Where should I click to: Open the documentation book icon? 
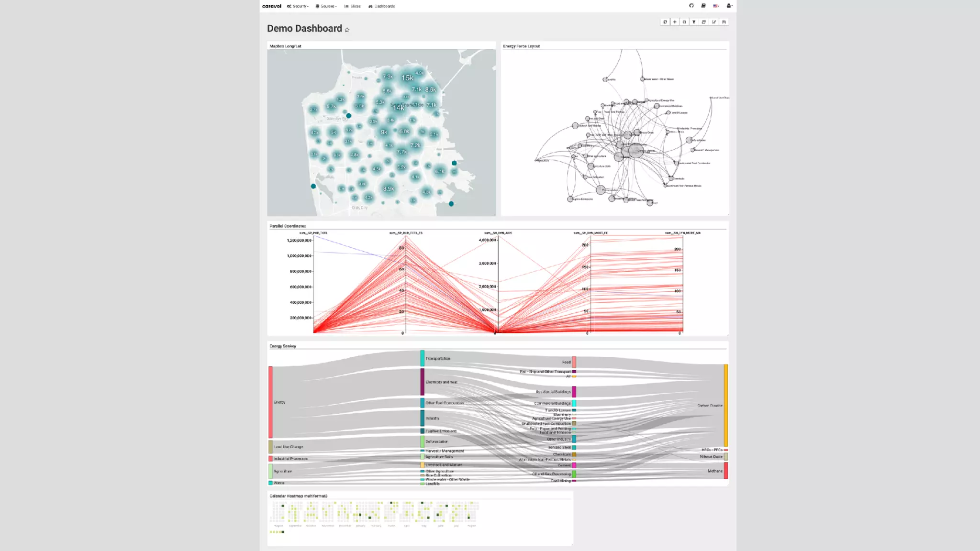point(703,6)
